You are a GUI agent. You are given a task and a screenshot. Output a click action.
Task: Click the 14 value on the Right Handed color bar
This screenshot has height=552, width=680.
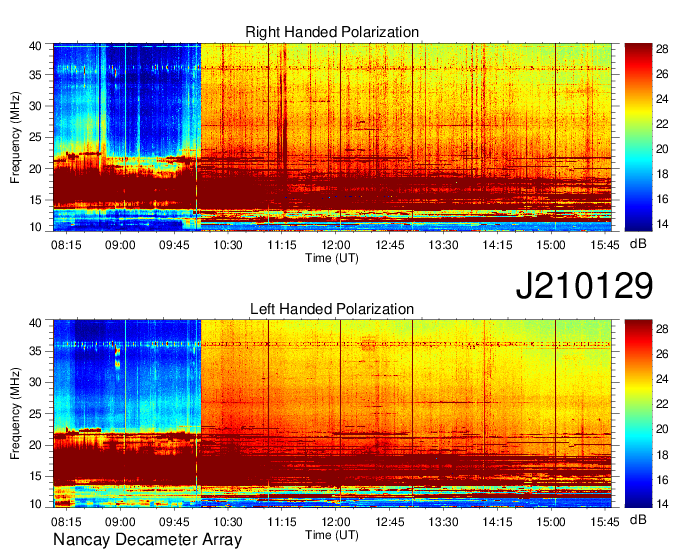click(x=662, y=224)
